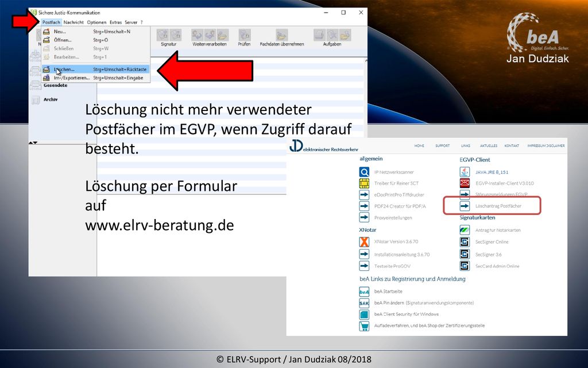Click the Bearbeiten... entry in Postfach menu

[96, 57]
